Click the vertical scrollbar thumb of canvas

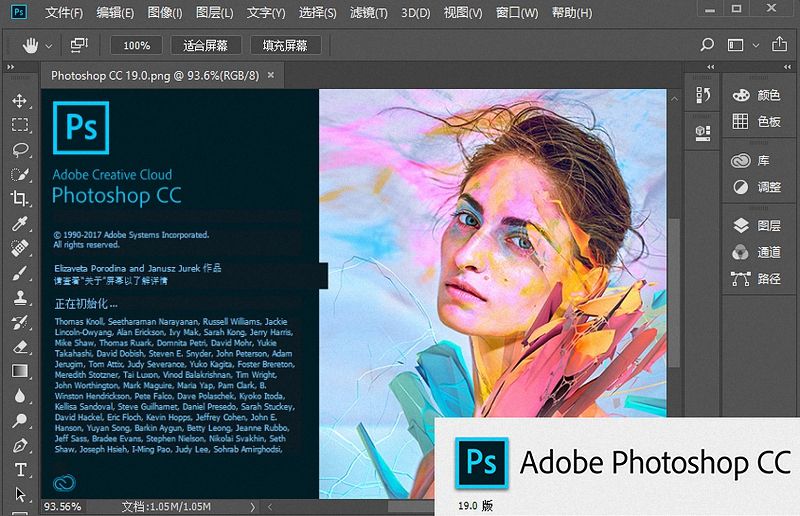[674, 293]
